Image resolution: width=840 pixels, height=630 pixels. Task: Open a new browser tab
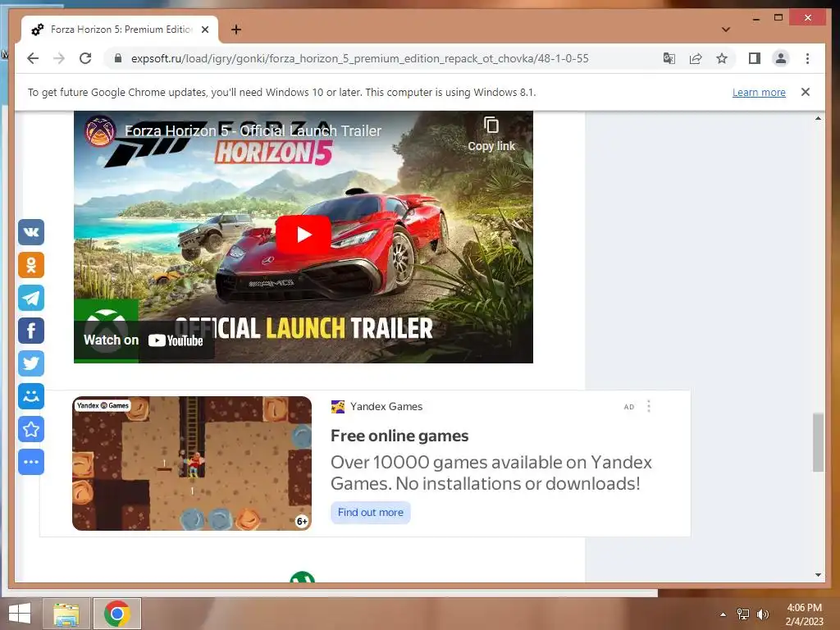(x=235, y=30)
